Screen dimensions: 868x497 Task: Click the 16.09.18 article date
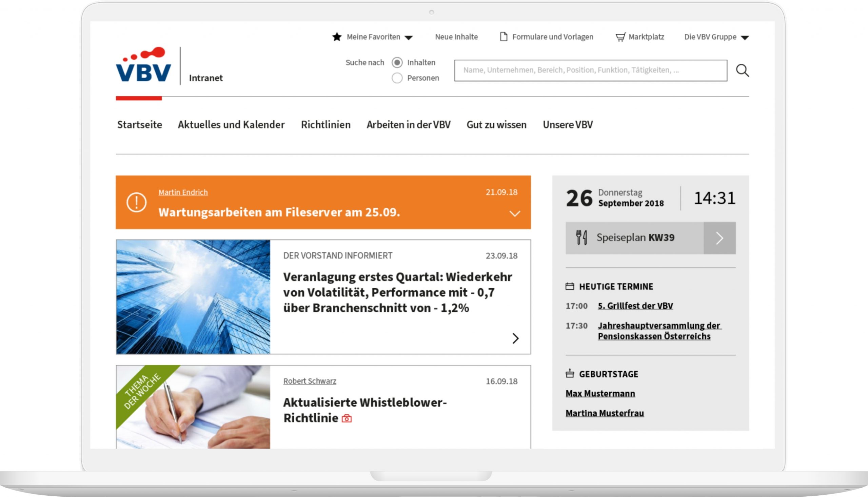point(501,381)
